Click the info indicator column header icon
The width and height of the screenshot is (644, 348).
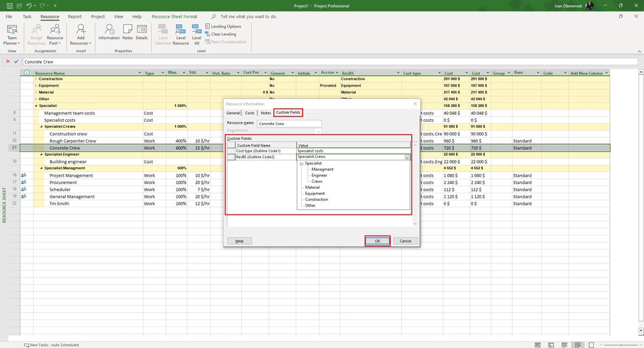click(x=26, y=72)
